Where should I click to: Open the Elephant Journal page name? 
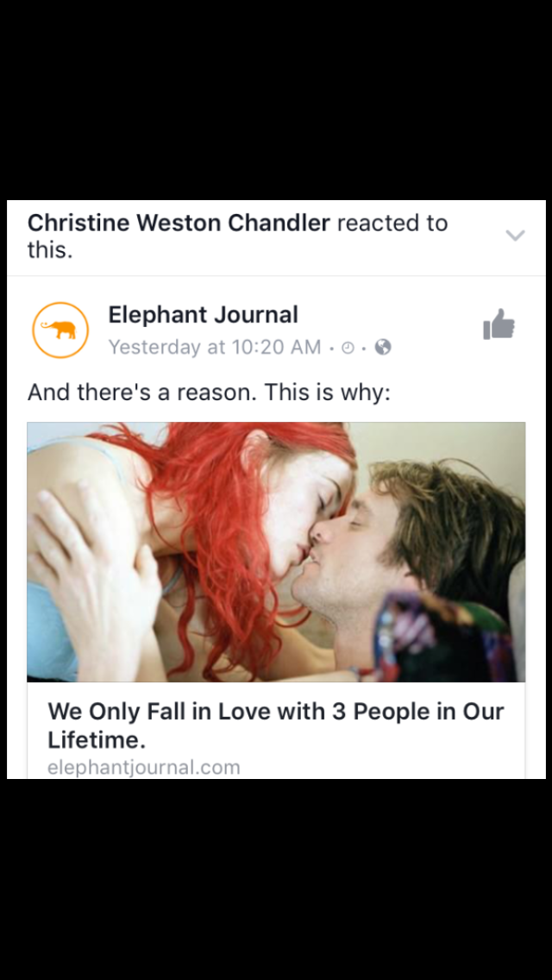pyautogui.click(x=204, y=314)
